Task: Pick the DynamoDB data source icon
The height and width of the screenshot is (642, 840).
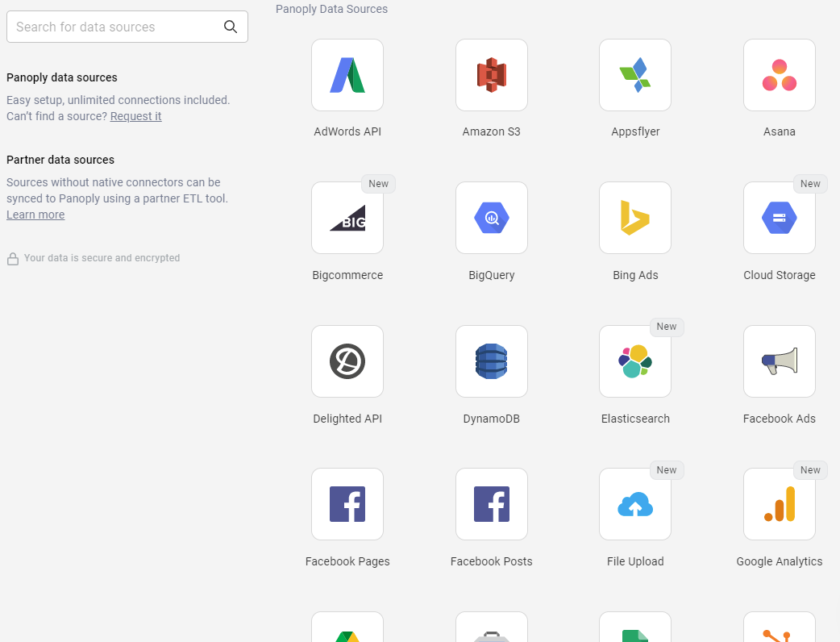Action: coord(491,361)
